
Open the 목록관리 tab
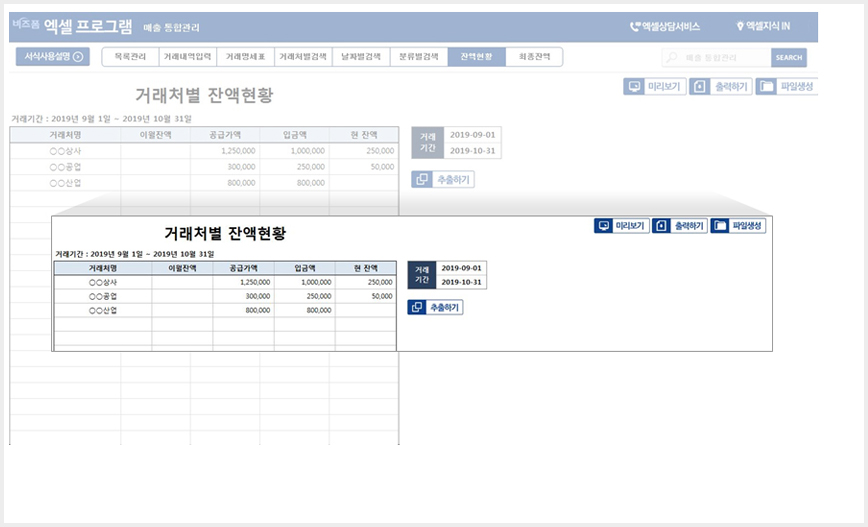[x=130, y=57]
